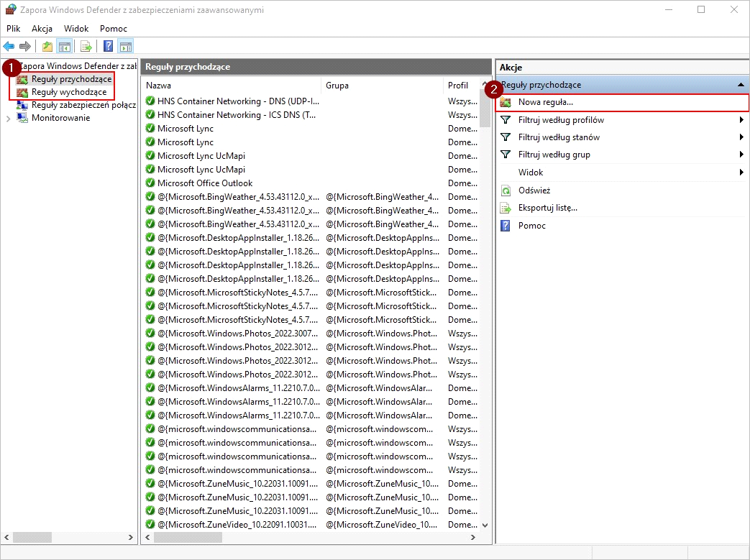Click the Nowa reguła firewall icon

point(506,102)
